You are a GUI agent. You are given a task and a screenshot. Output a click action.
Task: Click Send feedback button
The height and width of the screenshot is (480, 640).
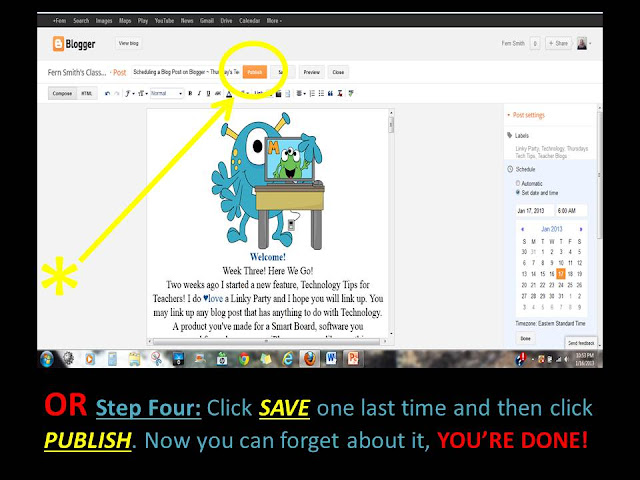(x=581, y=343)
